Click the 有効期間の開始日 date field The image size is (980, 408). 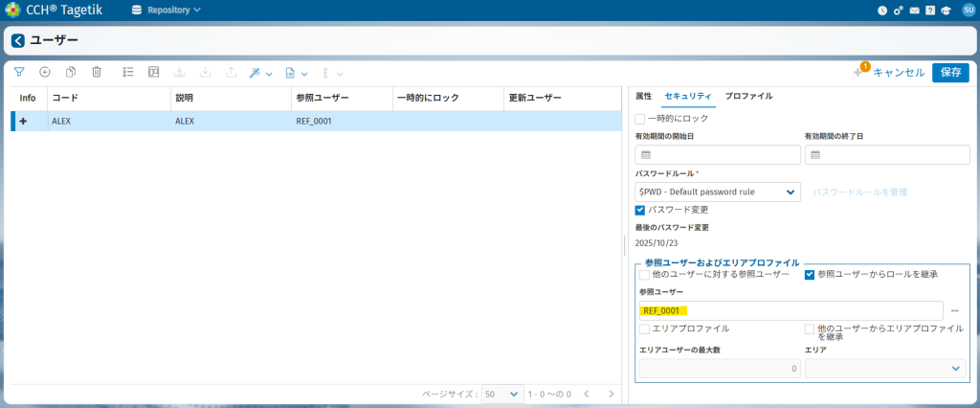pyautogui.click(x=718, y=154)
